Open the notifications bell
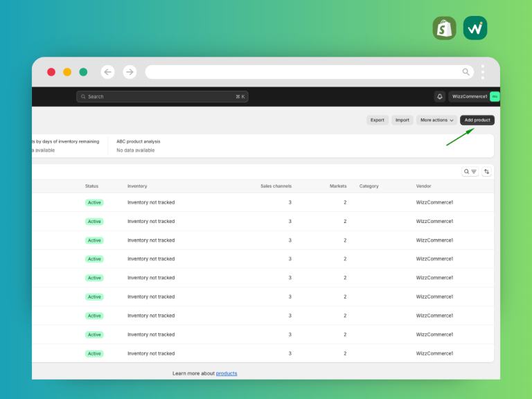Screen dimensions: 532x399 [x=440, y=97]
